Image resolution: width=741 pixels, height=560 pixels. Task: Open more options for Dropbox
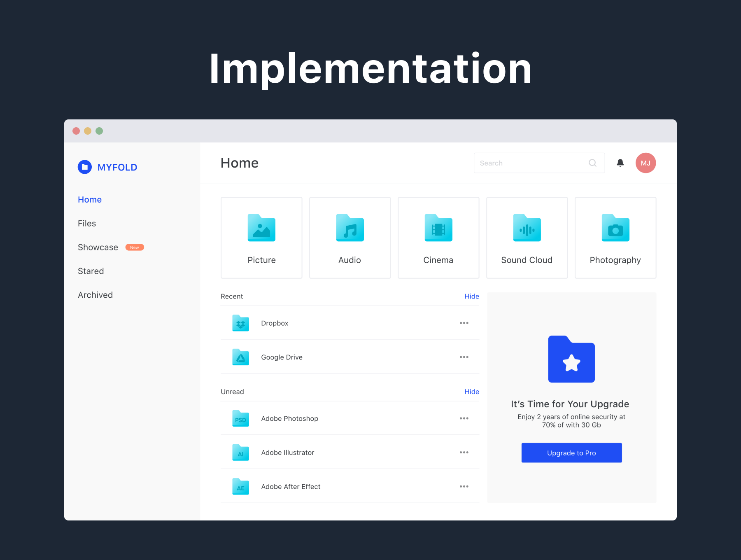pos(464,323)
